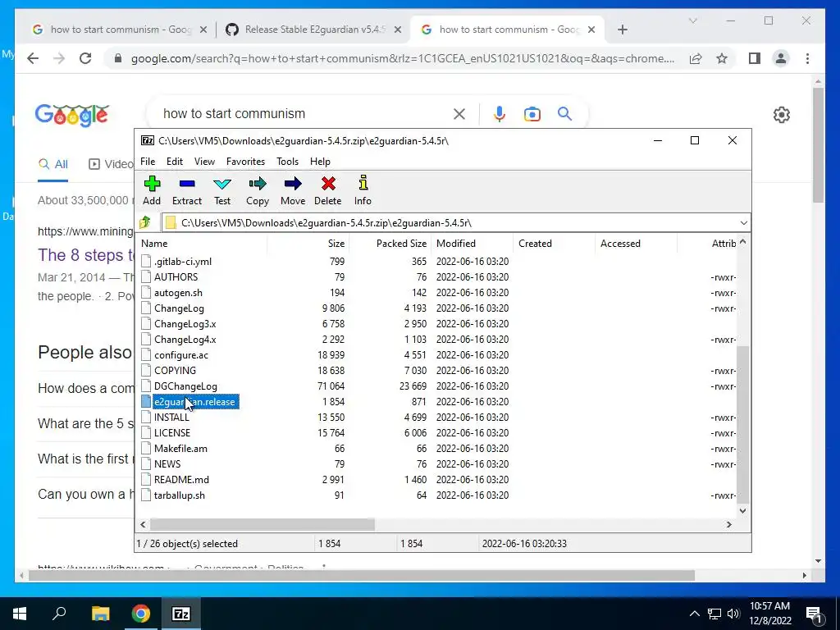The width and height of the screenshot is (840, 630).
Task: Open the taskbar clock and date
Action: click(769, 614)
